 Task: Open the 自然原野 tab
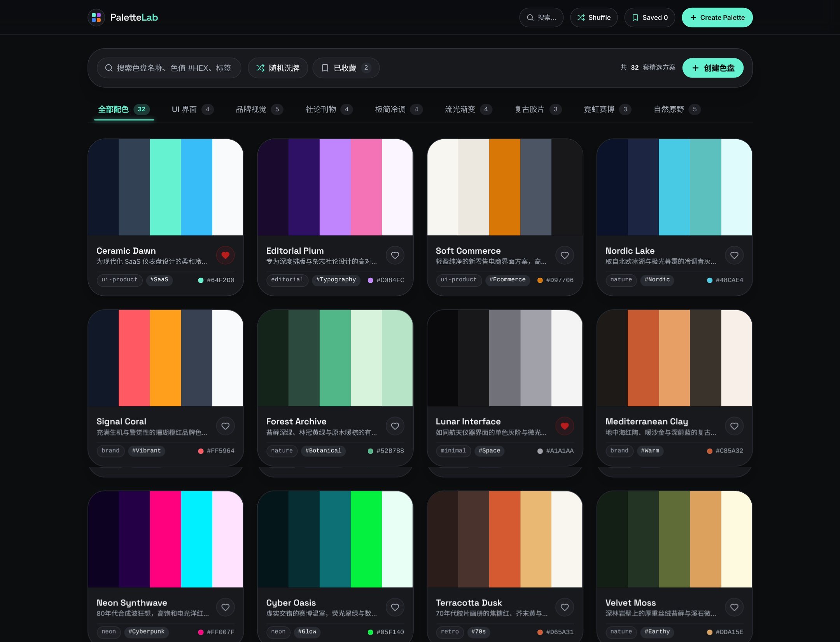(677, 109)
